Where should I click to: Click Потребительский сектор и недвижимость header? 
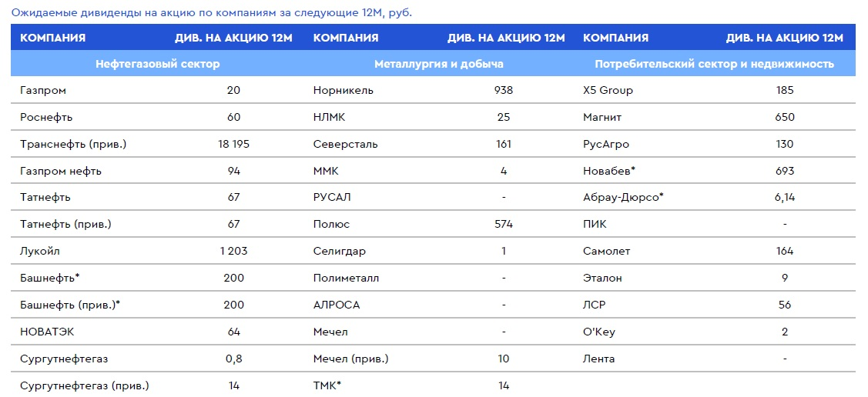[714, 64]
